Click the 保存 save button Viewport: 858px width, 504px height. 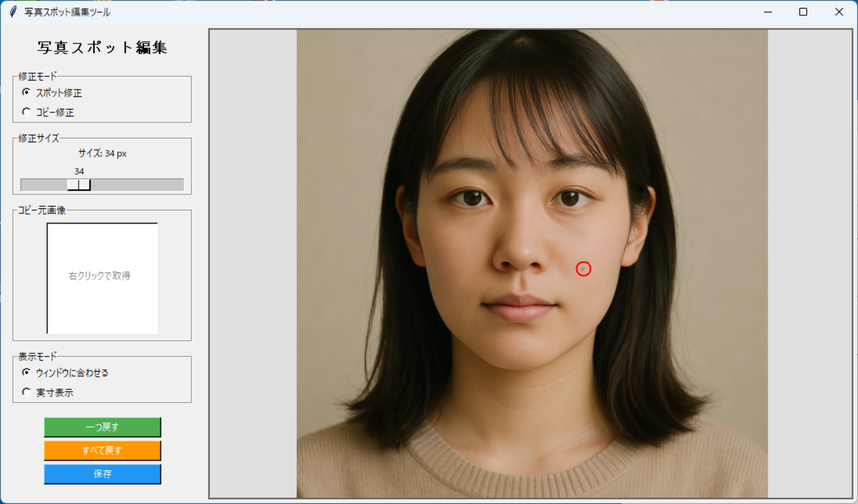pyautogui.click(x=102, y=474)
